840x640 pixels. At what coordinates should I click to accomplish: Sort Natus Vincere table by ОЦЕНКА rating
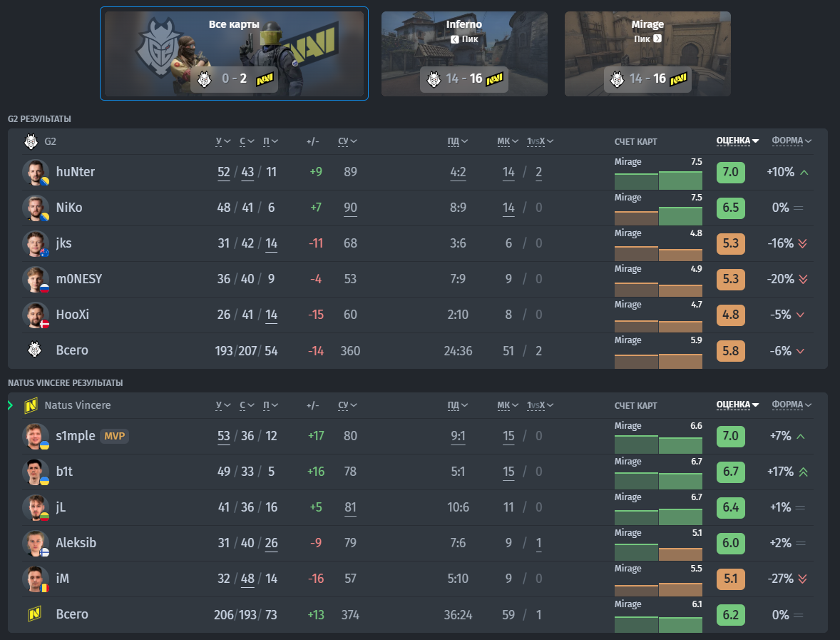click(x=738, y=405)
